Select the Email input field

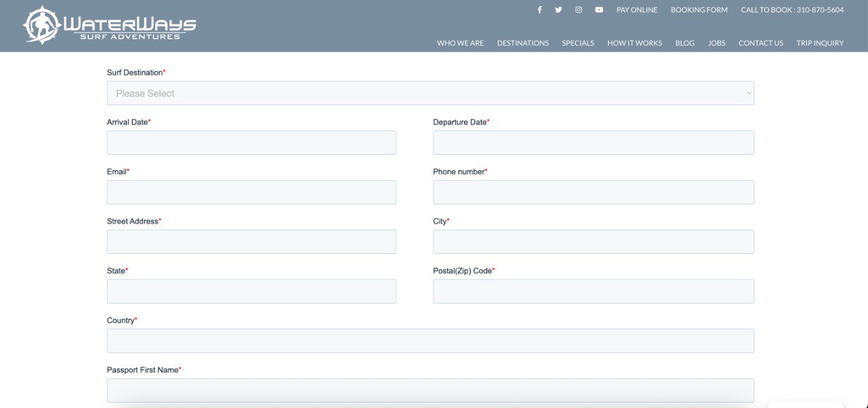point(251,192)
